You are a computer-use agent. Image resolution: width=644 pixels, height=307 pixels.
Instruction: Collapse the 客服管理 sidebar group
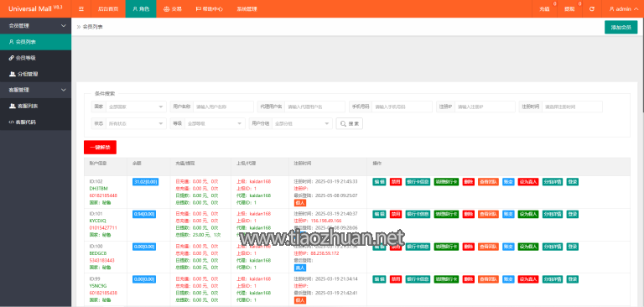[36, 90]
